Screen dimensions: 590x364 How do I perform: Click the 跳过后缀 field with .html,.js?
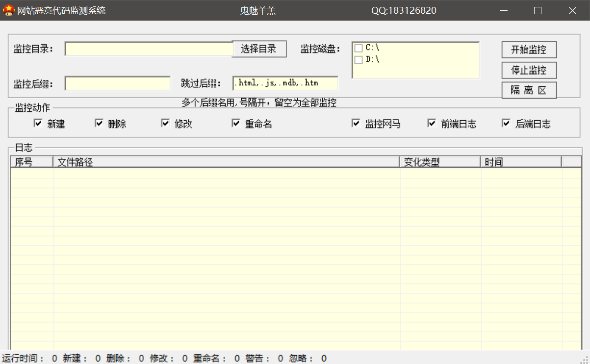click(285, 83)
